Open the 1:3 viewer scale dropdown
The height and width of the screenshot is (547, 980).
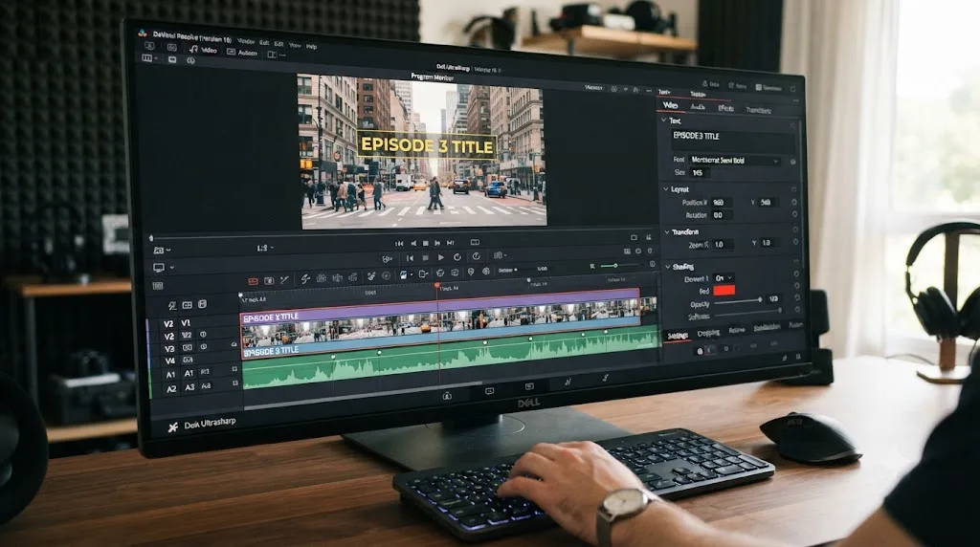[265, 248]
